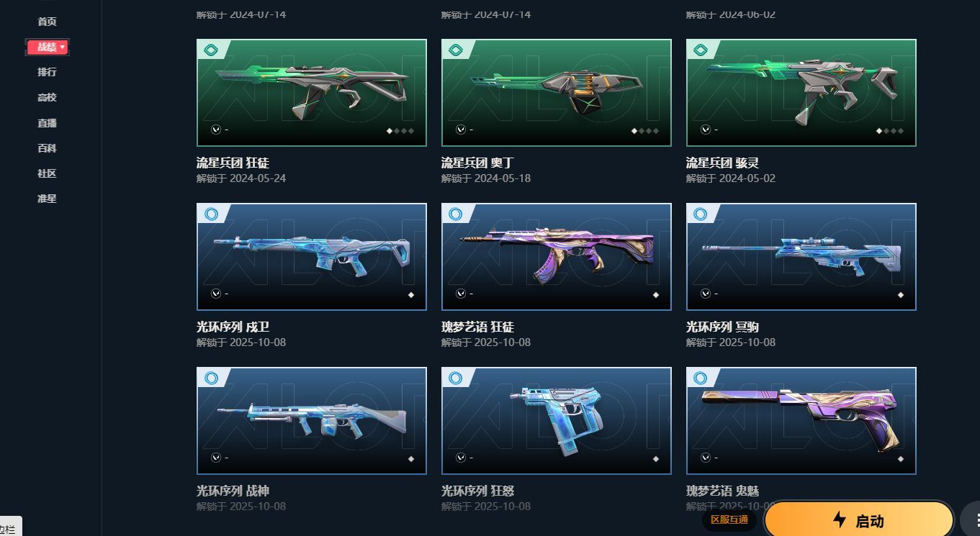
Task: Open 流星兵团 狂徒 skin thumbnail
Action: pyautogui.click(x=312, y=93)
